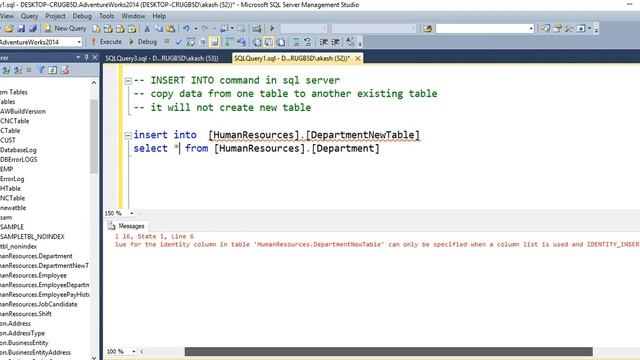640x360 pixels.
Task: Close the SQLQuery1.sql tab
Action: click(358, 58)
